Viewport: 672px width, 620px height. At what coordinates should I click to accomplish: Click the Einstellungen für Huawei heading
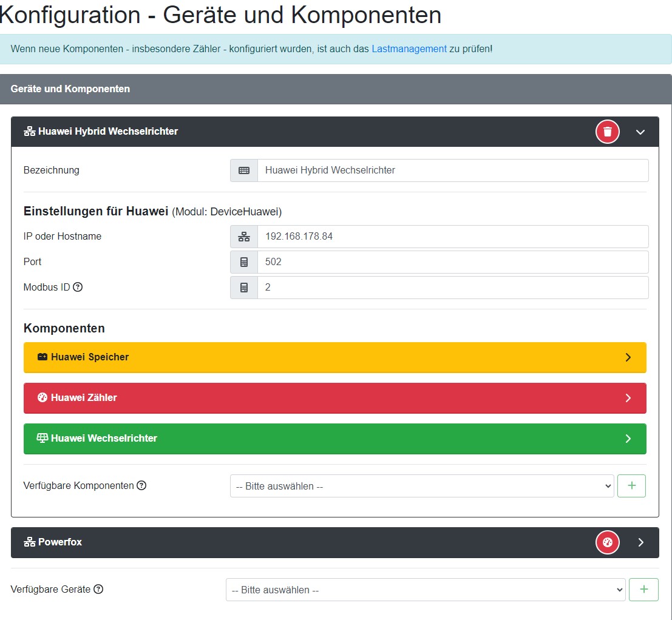pos(96,212)
